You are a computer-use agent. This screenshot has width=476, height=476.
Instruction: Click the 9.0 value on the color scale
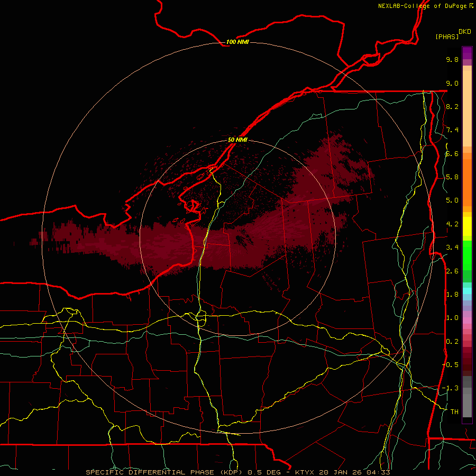click(452, 83)
